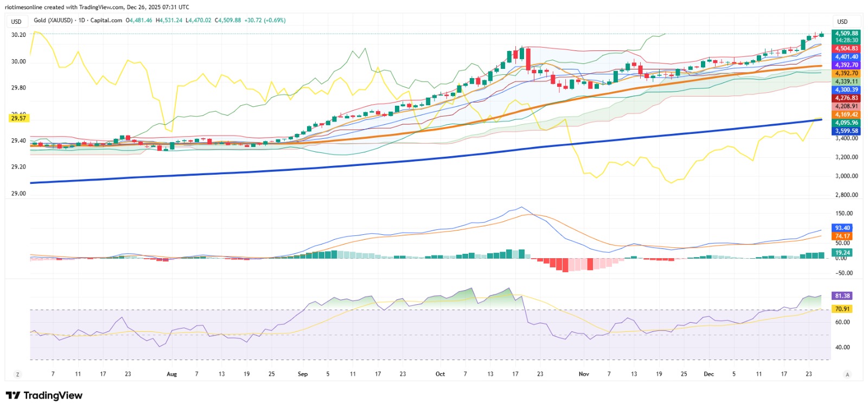The height and width of the screenshot is (410, 868).
Task: Click the Dec label on the time axis
Action: point(709,374)
